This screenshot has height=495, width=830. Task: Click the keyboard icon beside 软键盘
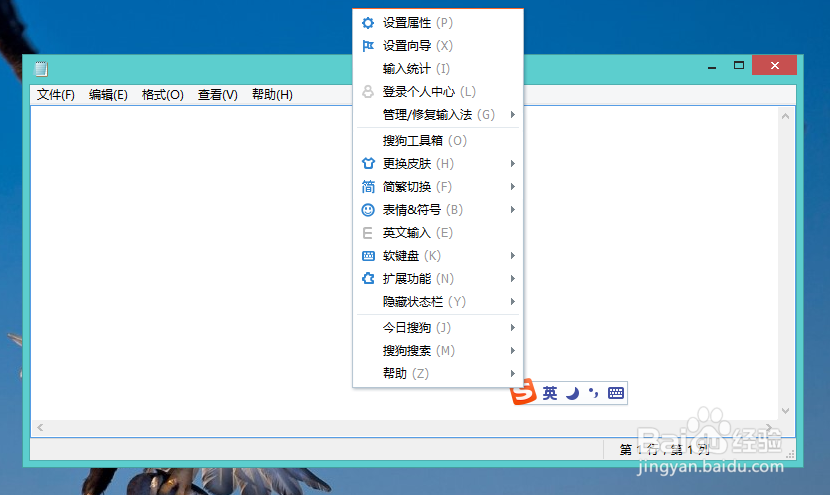coord(368,256)
